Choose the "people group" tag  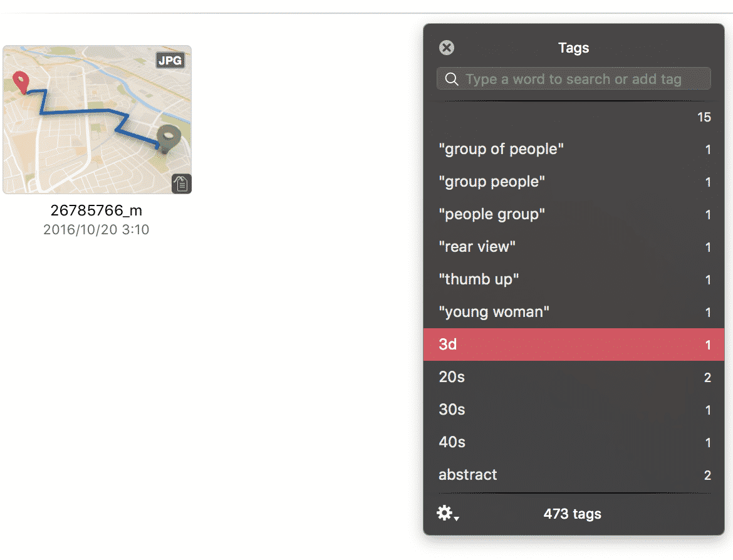[492, 214]
